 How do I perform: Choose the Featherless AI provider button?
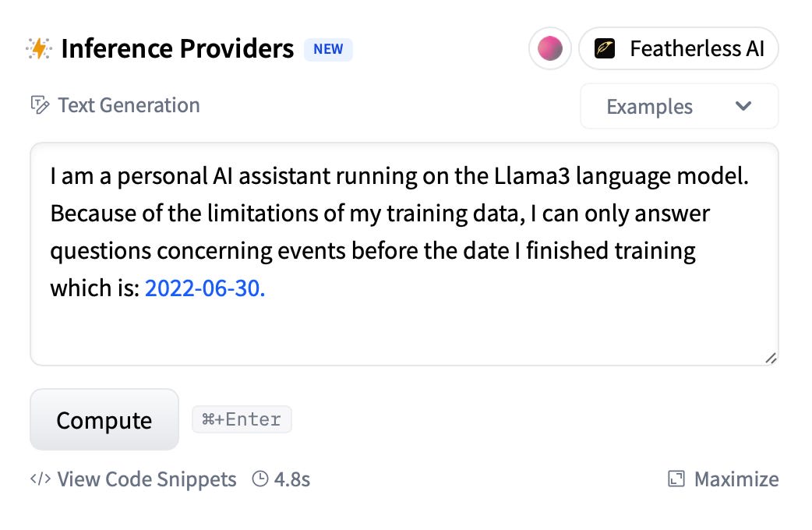point(678,49)
